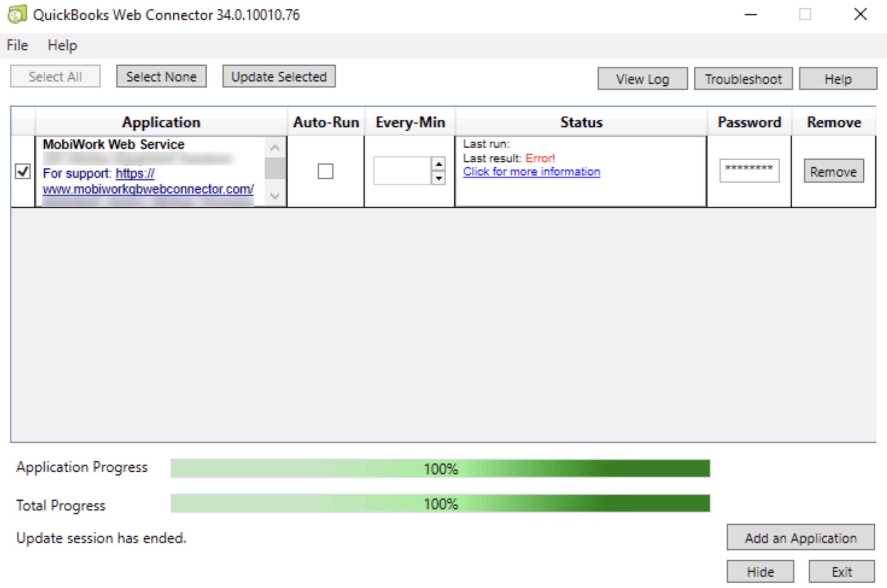Open the View Log button

pyautogui.click(x=642, y=79)
